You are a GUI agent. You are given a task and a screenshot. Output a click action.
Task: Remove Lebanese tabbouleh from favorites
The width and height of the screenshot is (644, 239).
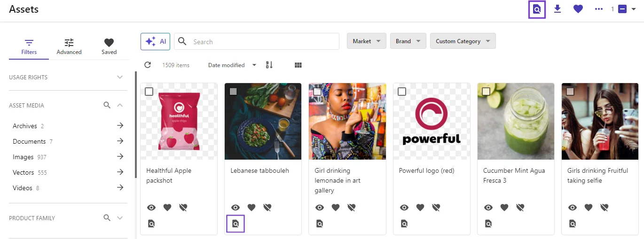point(267,207)
